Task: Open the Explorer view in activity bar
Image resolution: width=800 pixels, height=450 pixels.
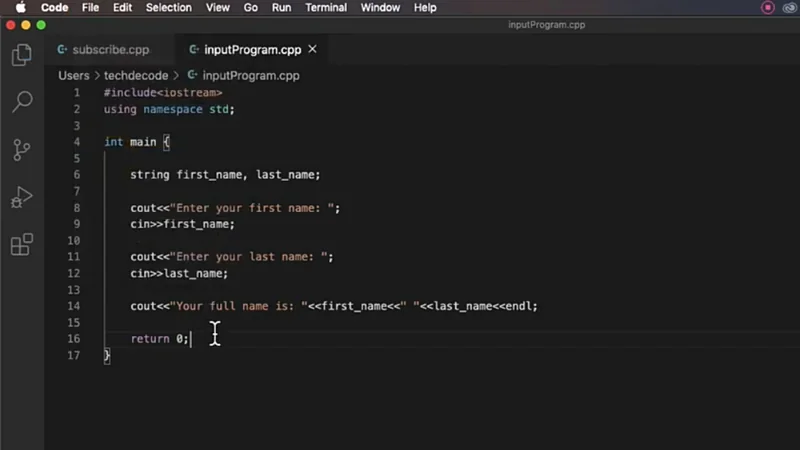Action: point(21,55)
